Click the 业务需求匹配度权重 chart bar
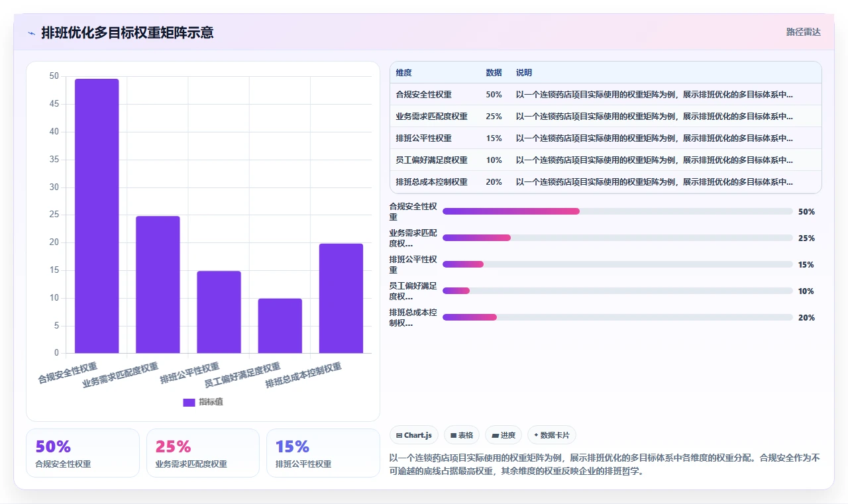This screenshot has height=504, width=848. pyautogui.click(x=158, y=285)
